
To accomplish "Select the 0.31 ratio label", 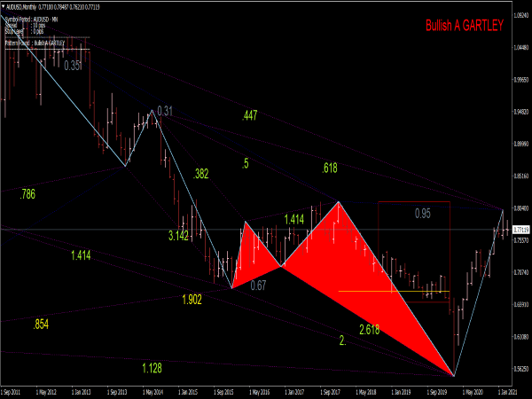I will point(165,111).
